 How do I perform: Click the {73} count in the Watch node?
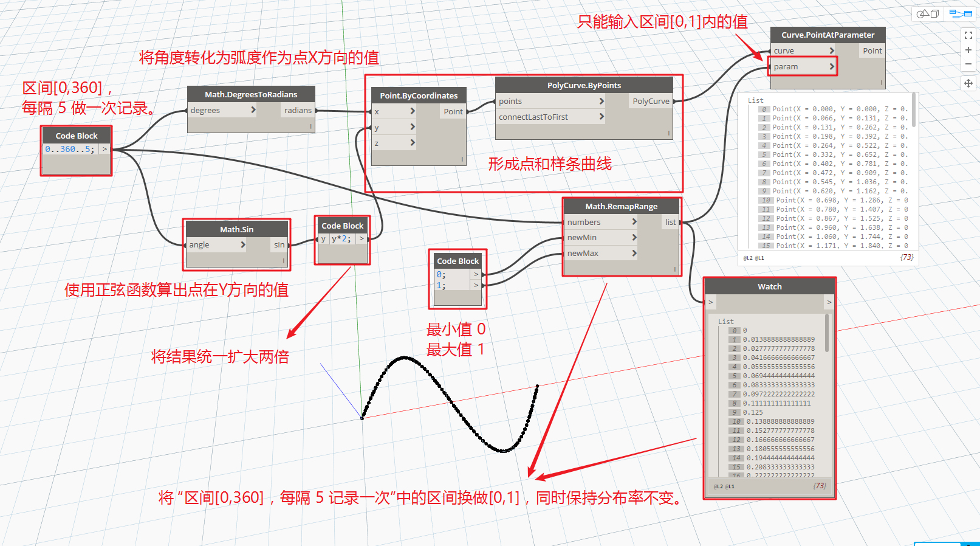(x=820, y=486)
